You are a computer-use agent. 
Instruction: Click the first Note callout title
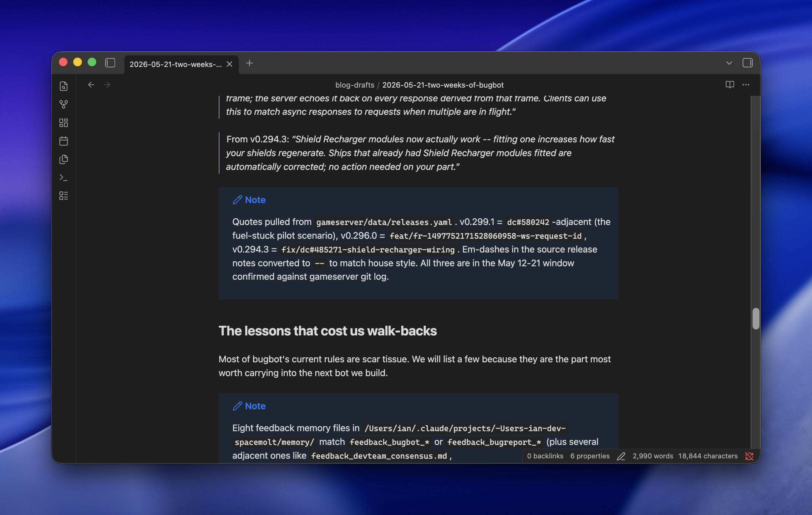255,200
